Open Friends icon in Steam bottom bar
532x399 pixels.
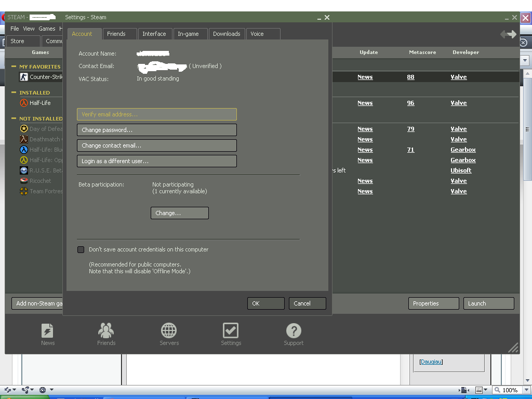point(106,330)
